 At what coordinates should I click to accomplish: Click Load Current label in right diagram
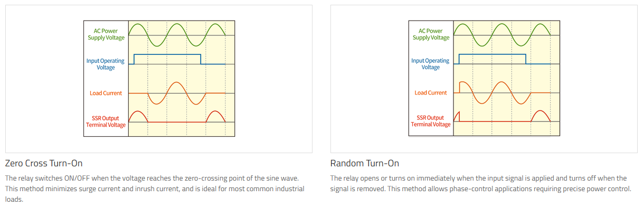431,93
